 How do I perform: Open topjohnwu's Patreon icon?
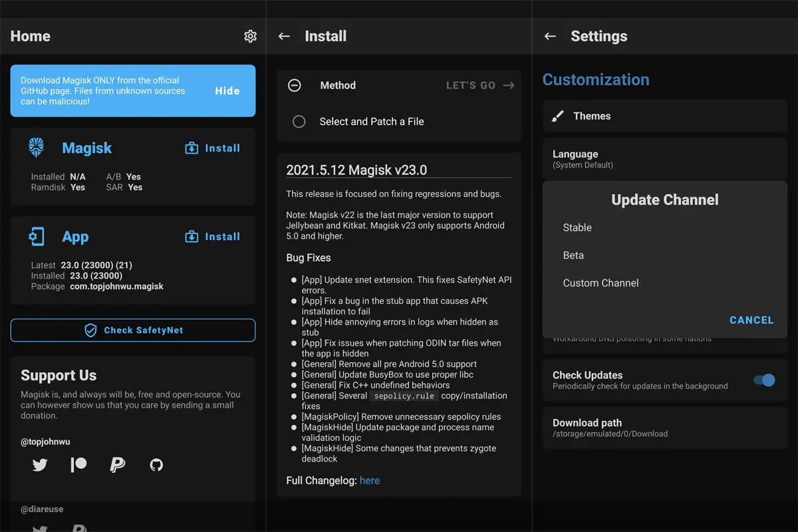click(x=78, y=465)
